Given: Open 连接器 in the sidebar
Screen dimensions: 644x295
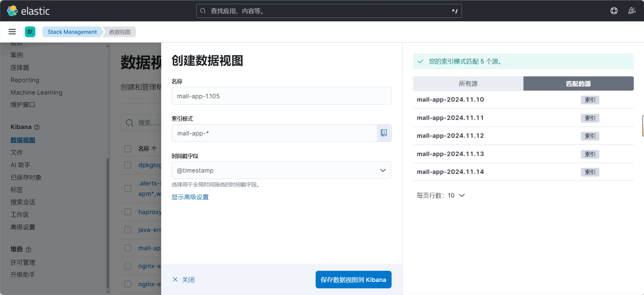Looking at the screenshot, I should [20, 68].
